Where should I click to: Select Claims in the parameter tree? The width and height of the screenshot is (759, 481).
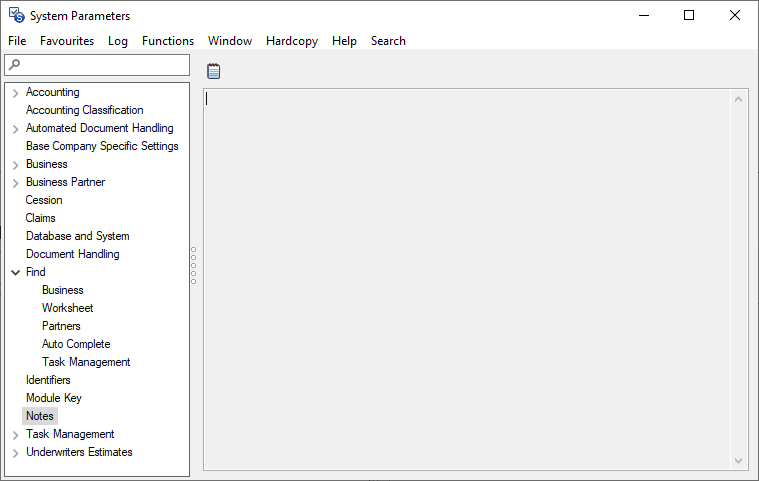click(x=41, y=218)
